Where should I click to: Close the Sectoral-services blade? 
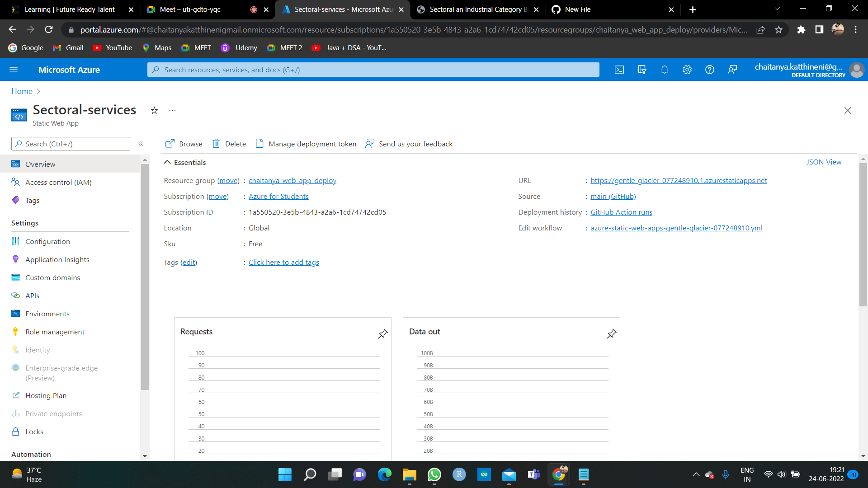(848, 111)
